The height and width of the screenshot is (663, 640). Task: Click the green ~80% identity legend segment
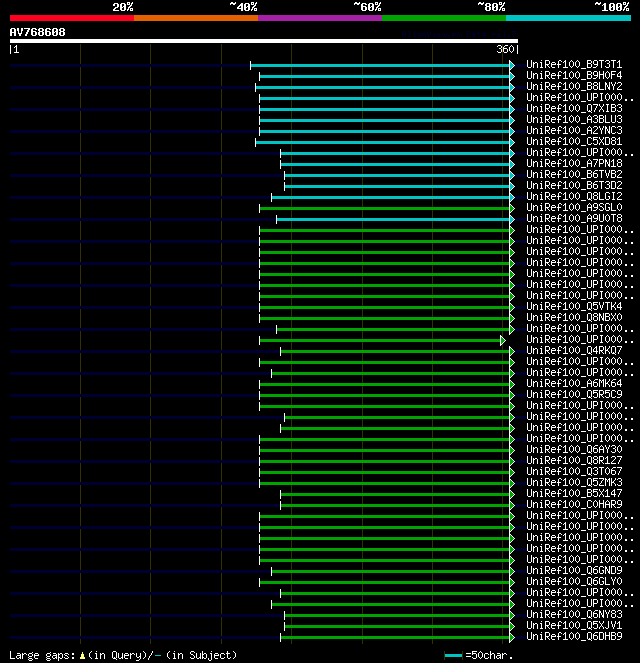[x=444, y=18]
